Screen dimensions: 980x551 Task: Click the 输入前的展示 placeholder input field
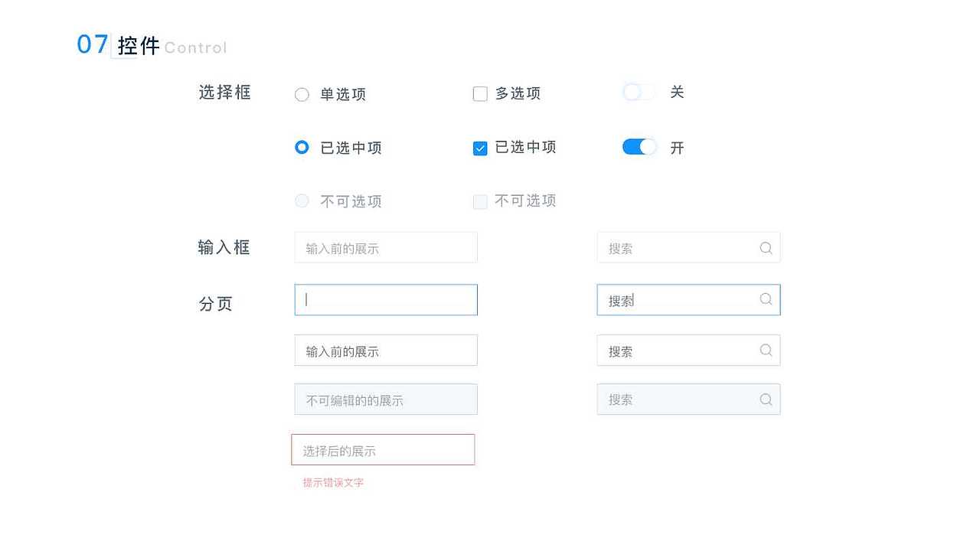385,247
